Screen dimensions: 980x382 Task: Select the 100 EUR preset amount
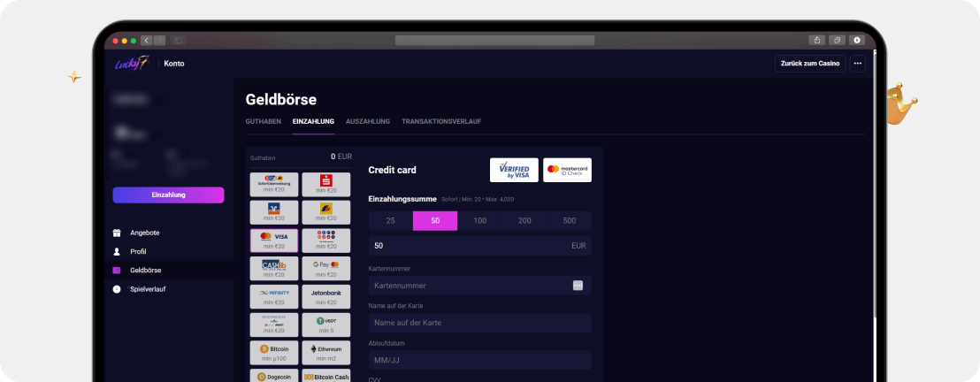(479, 220)
